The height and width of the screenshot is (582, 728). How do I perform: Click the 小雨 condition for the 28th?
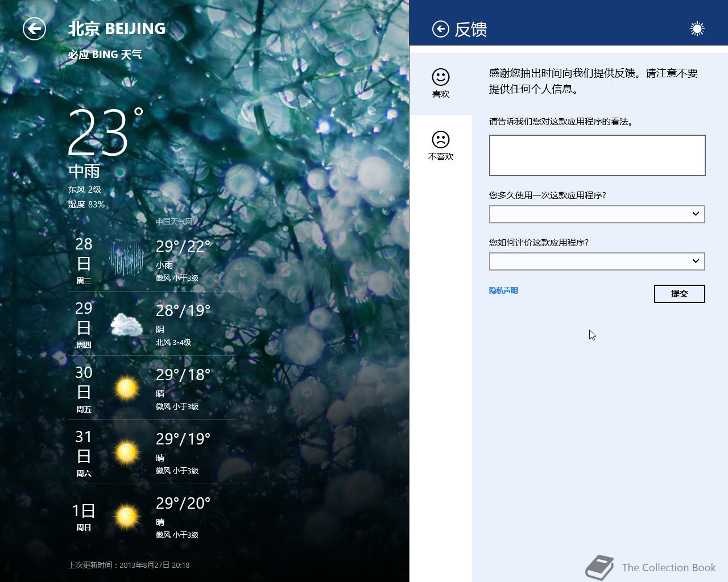coord(164,265)
